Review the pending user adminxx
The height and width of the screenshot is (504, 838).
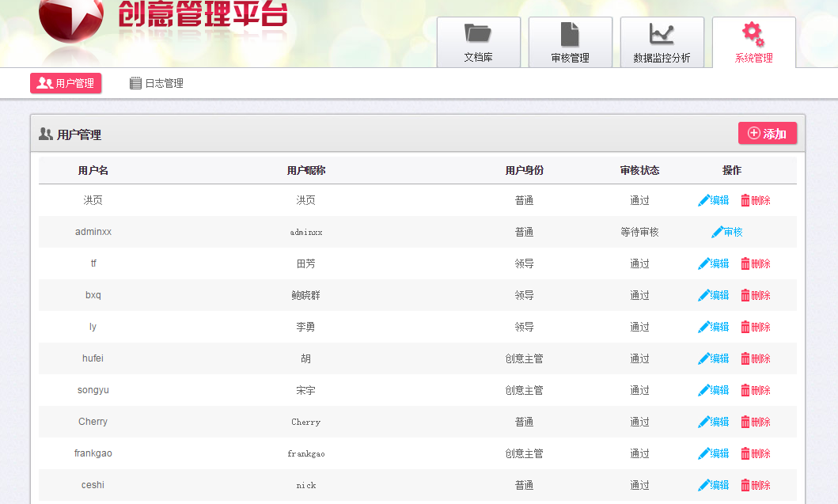(x=727, y=232)
